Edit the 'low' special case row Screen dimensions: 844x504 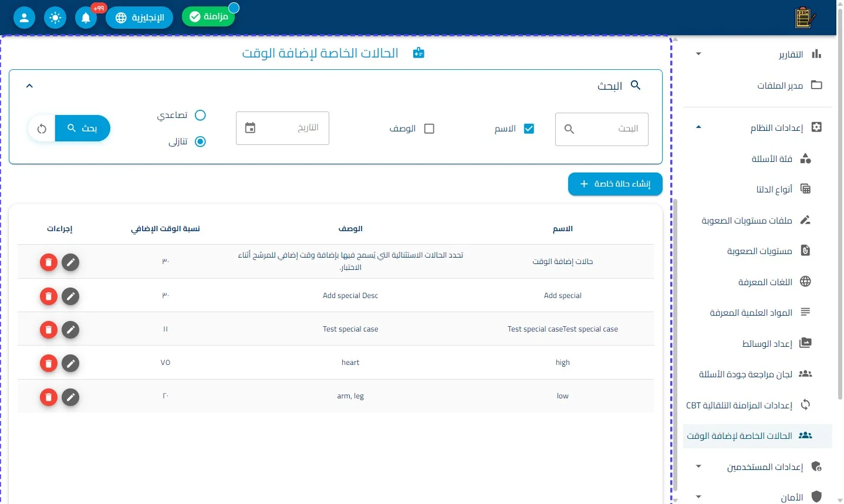70,397
